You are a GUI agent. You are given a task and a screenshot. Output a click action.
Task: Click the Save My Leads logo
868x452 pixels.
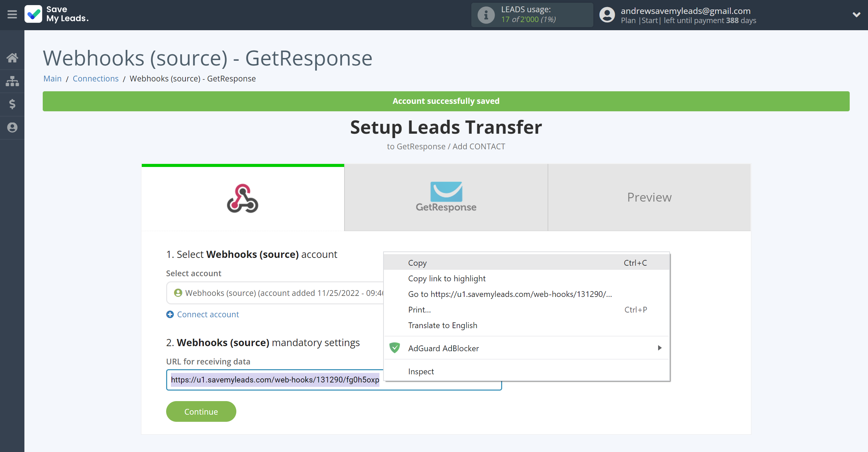57,14
